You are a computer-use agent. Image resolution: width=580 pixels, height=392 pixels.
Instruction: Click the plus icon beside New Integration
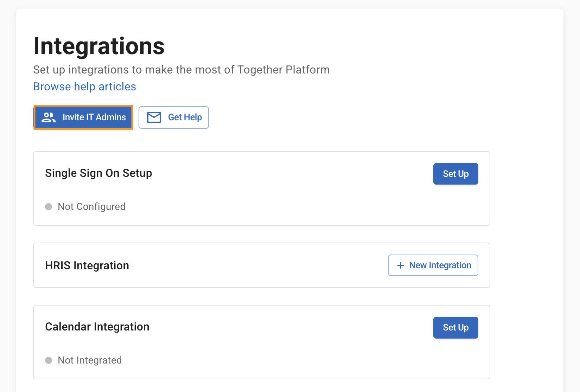tap(400, 265)
